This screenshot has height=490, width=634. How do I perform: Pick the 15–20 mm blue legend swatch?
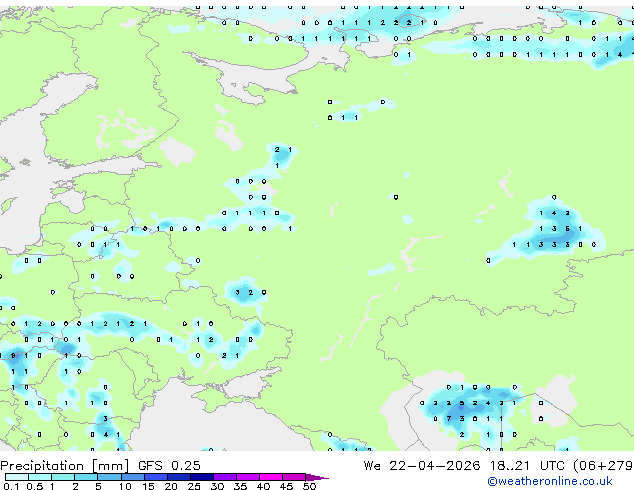click(x=155, y=477)
